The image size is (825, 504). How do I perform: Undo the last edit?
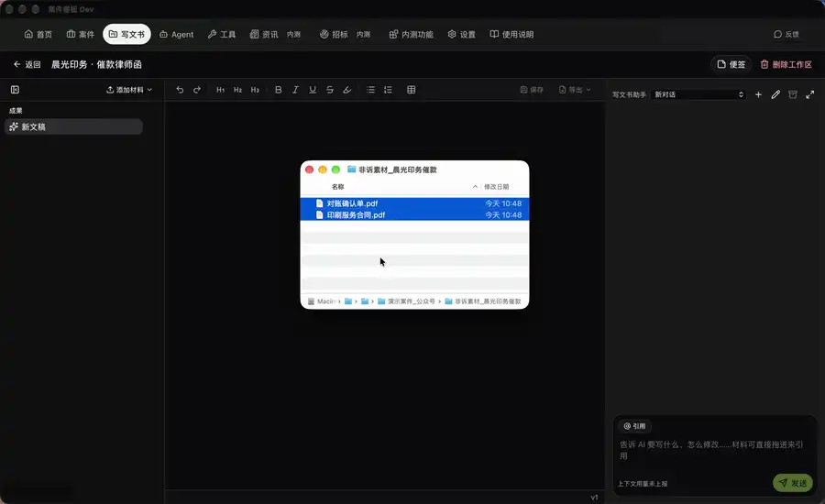click(x=180, y=90)
